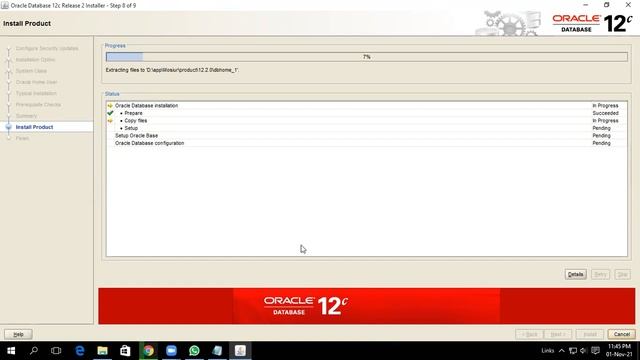Click the Cancel button
Viewport: 640px width, 360px height.
coord(622,334)
